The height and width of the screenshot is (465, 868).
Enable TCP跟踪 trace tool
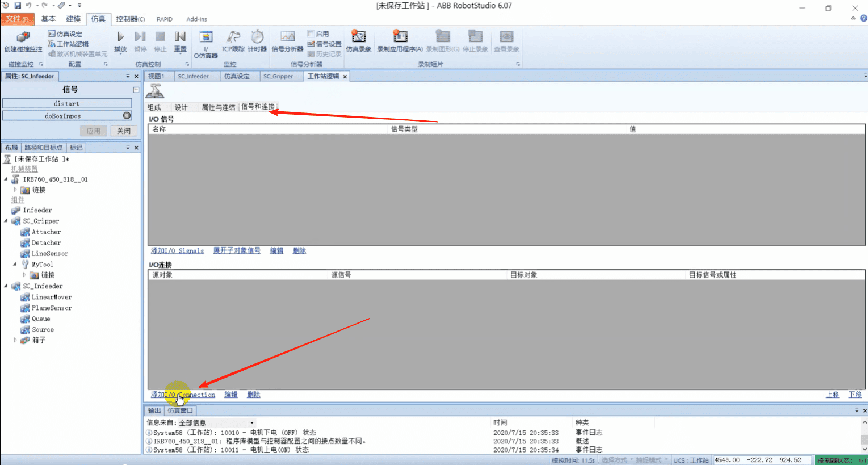233,41
